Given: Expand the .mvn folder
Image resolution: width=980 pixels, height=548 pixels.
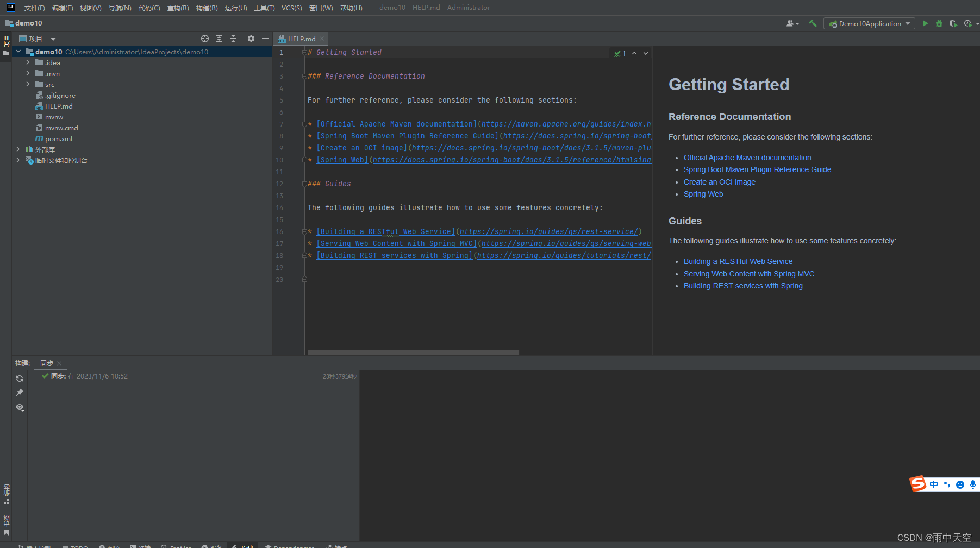Looking at the screenshot, I should pyautogui.click(x=28, y=73).
